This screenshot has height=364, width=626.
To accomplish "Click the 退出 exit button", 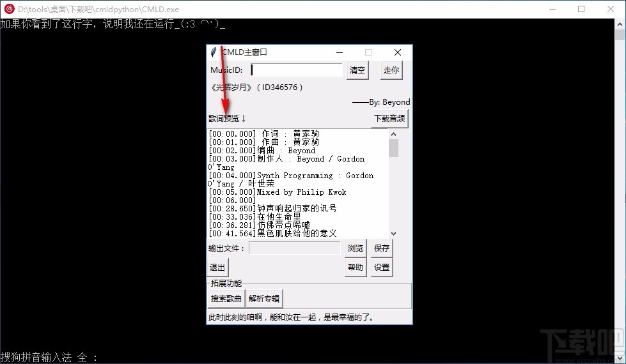I will [217, 267].
